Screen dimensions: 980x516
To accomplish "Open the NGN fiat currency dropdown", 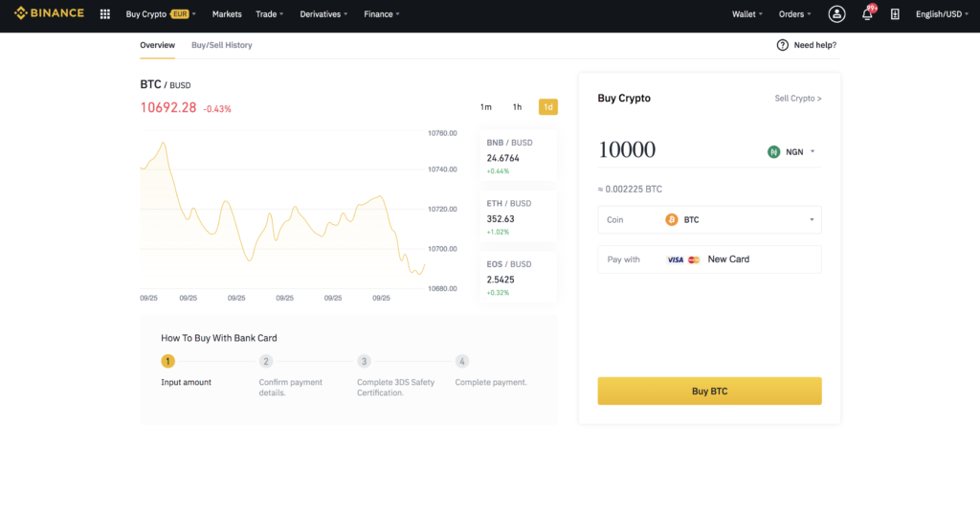I will click(x=791, y=152).
